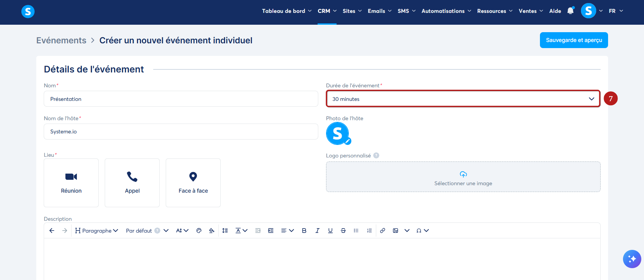This screenshot has width=644, height=280.
Task: Click the AI assistant sparkle button
Action: [x=632, y=259]
